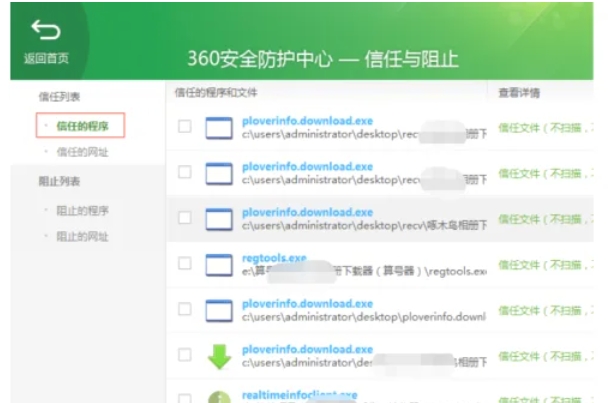Open 阻止的程序 in the sidebar

[x=82, y=211]
